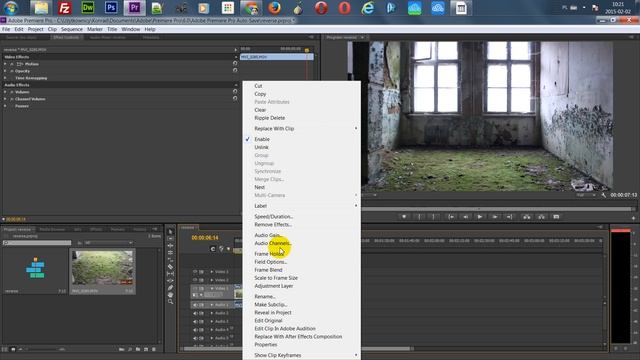Screen dimensions: 640x360
Task: Go to In point in Program monitor
Action: 451,217
